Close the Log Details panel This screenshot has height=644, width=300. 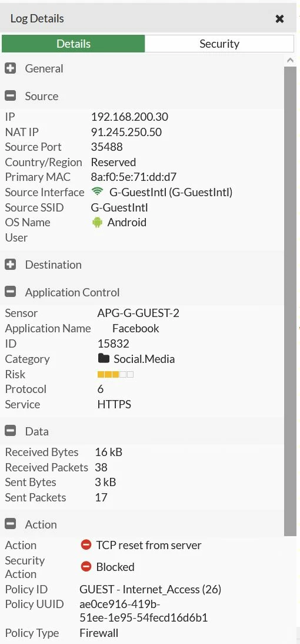(279, 18)
